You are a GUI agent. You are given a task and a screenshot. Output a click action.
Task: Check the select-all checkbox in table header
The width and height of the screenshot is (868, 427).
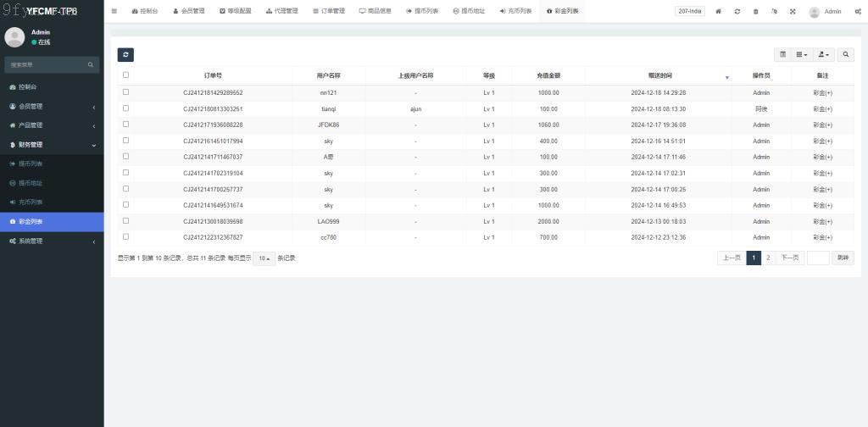126,75
